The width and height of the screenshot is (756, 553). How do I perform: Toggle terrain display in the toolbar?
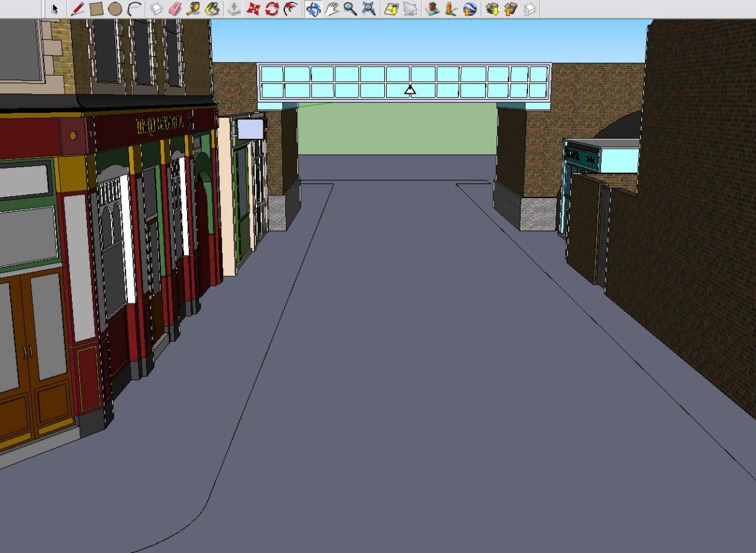[x=410, y=9]
